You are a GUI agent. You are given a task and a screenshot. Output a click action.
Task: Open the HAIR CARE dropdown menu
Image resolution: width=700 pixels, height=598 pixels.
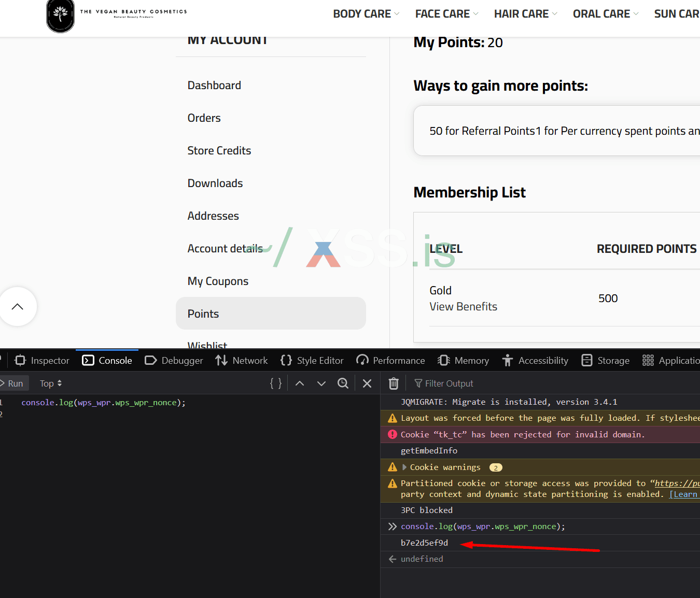point(525,14)
